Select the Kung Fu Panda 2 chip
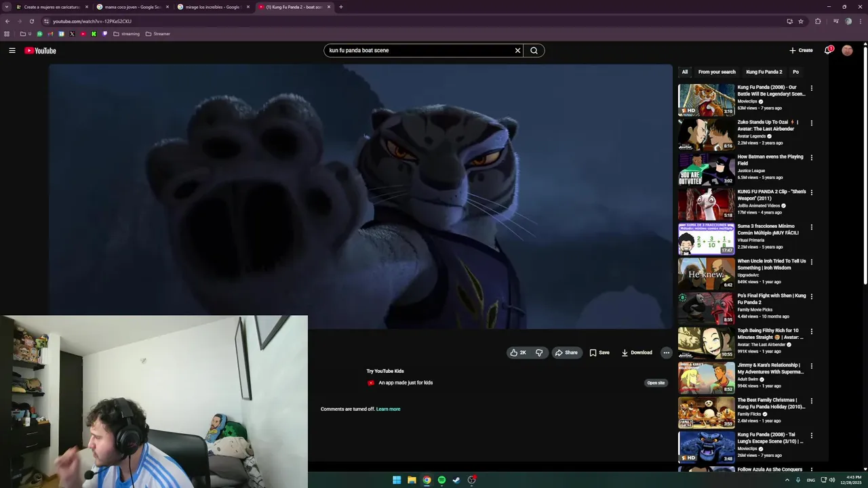The height and width of the screenshot is (488, 868). [764, 72]
